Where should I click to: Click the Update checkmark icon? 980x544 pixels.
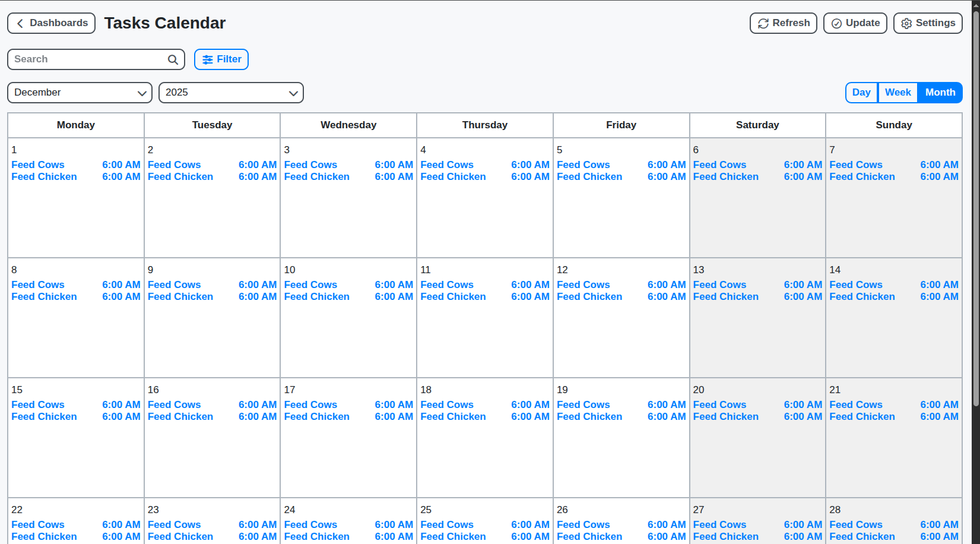(x=837, y=23)
